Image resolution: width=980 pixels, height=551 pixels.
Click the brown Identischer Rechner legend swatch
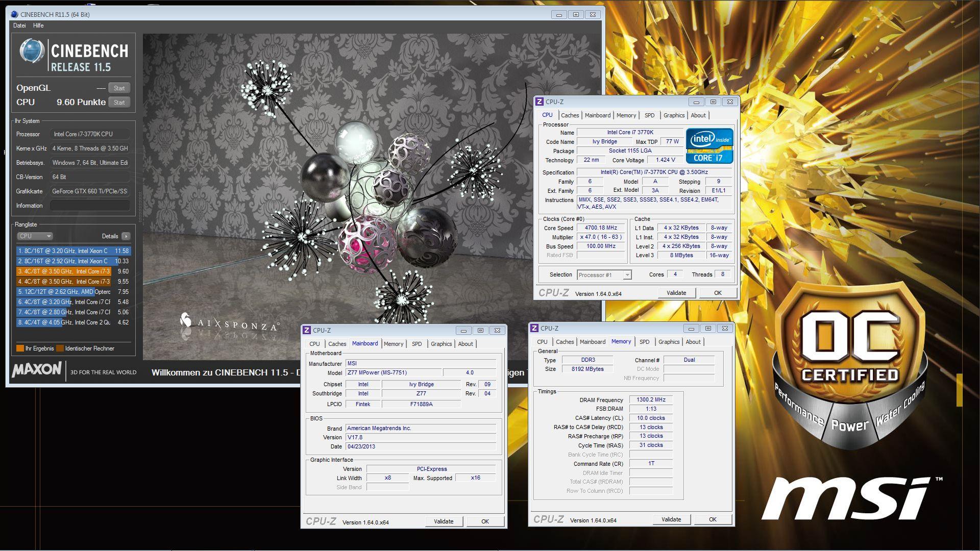click(x=60, y=348)
